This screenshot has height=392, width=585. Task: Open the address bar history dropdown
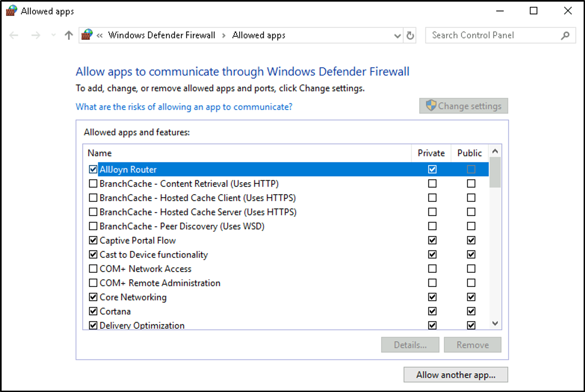tap(397, 36)
